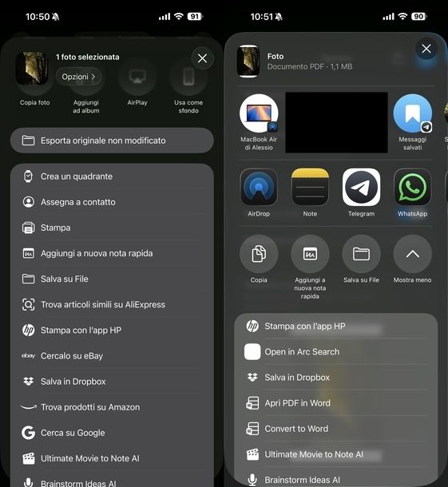
Task: Select Ultimate Movie to Note AI in left list
Action: pos(112,458)
